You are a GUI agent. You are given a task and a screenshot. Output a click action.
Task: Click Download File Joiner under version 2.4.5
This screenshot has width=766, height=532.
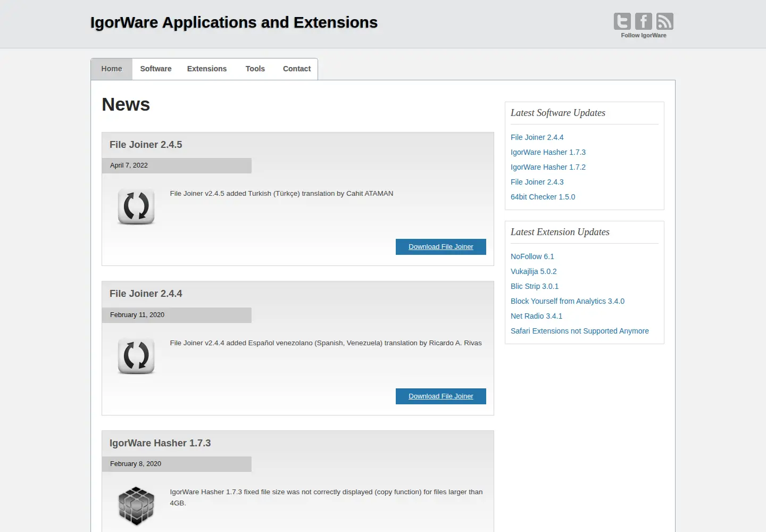click(x=441, y=247)
